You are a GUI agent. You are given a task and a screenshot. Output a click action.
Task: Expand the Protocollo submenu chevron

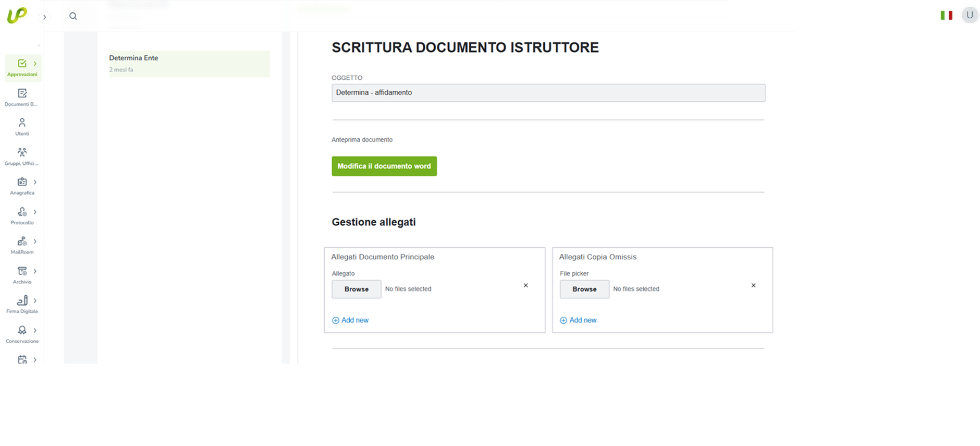pyautogui.click(x=35, y=212)
